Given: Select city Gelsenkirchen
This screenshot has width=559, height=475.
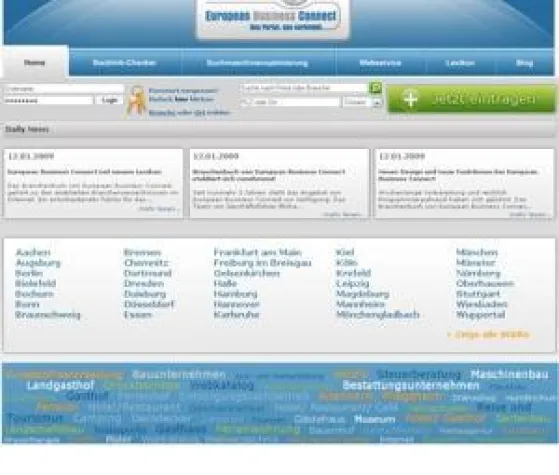Looking at the screenshot, I should pos(247,274).
